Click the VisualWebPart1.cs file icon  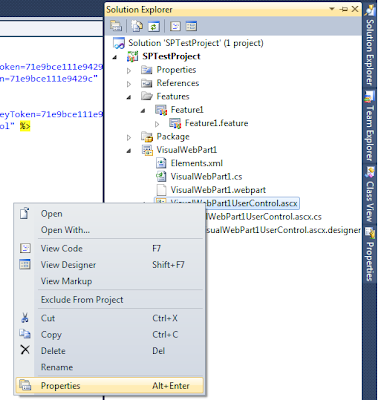point(161,176)
